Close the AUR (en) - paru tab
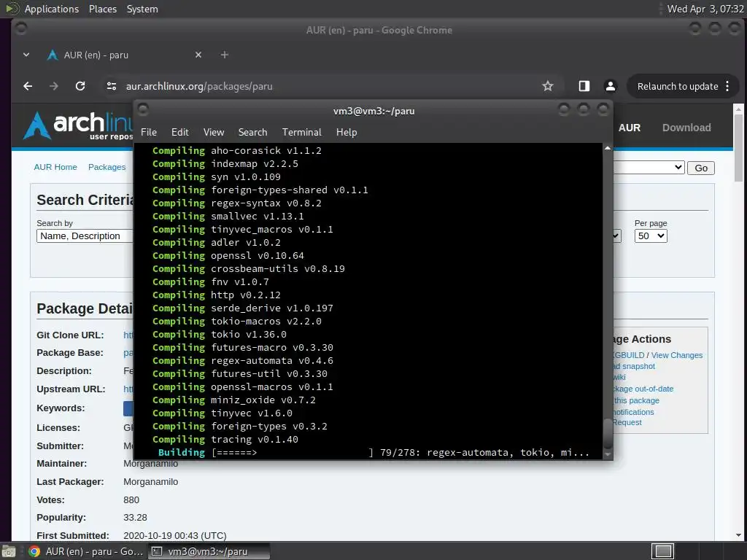This screenshot has width=747, height=560. [x=198, y=55]
